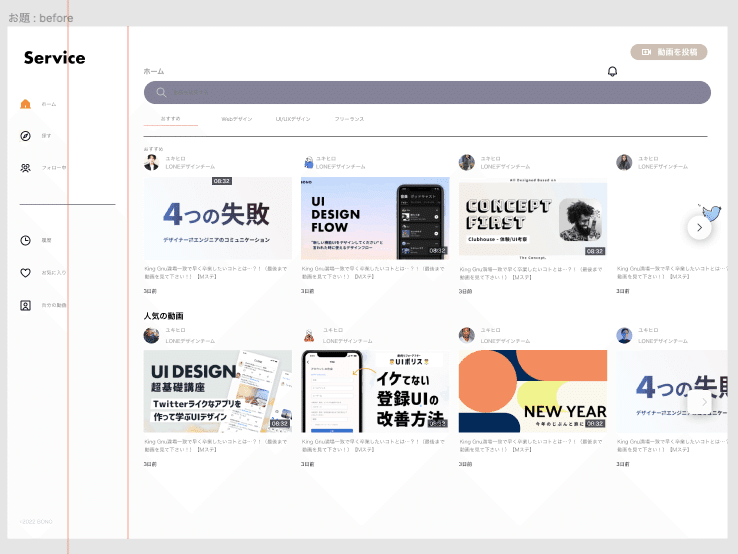Click avatar above UI DESIGN 超基礎講座 video
738x554 pixels.
pyautogui.click(x=152, y=336)
